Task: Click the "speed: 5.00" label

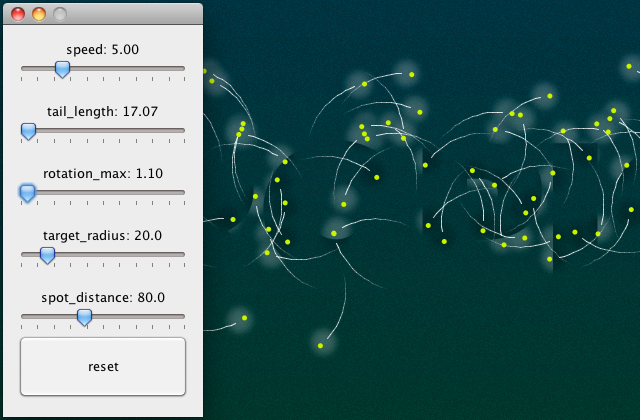Action: pyautogui.click(x=102, y=49)
